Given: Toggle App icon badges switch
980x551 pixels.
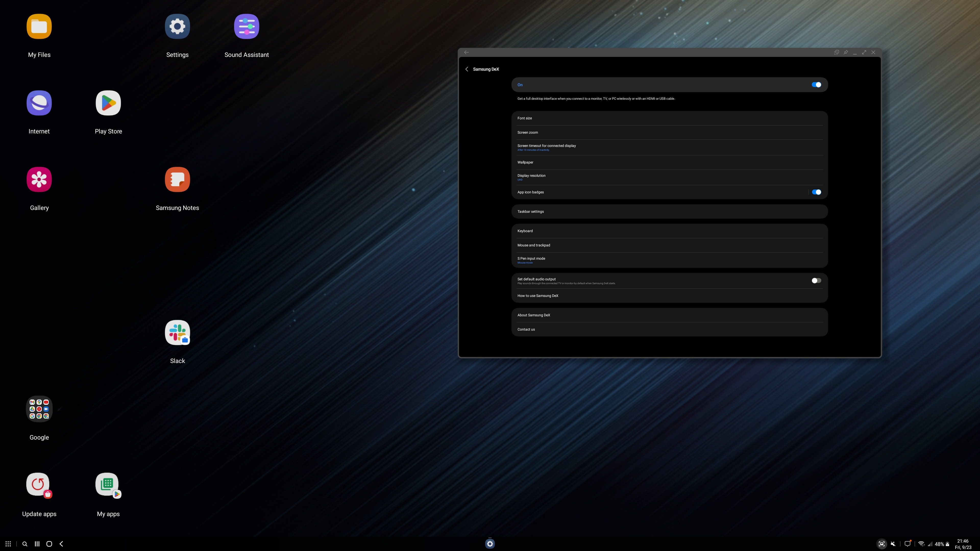Looking at the screenshot, I should click(816, 192).
